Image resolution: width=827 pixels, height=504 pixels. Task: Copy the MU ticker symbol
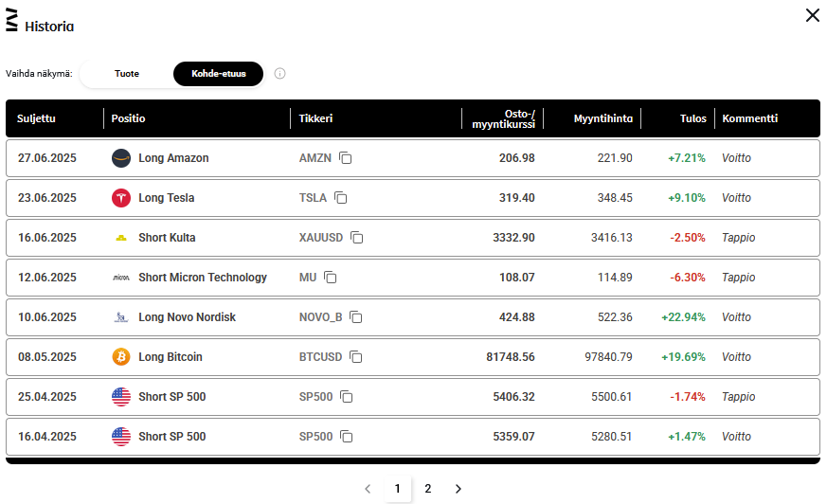[x=331, y=278]
